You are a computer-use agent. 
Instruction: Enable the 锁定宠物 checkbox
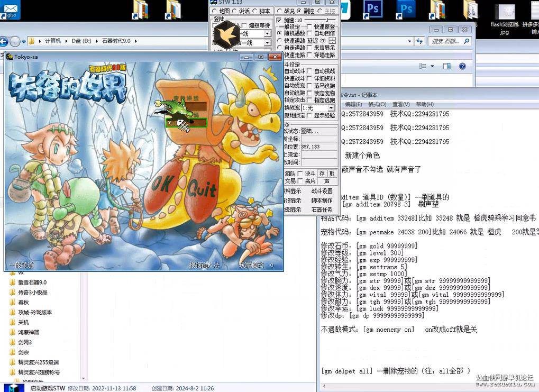point(309,93)
